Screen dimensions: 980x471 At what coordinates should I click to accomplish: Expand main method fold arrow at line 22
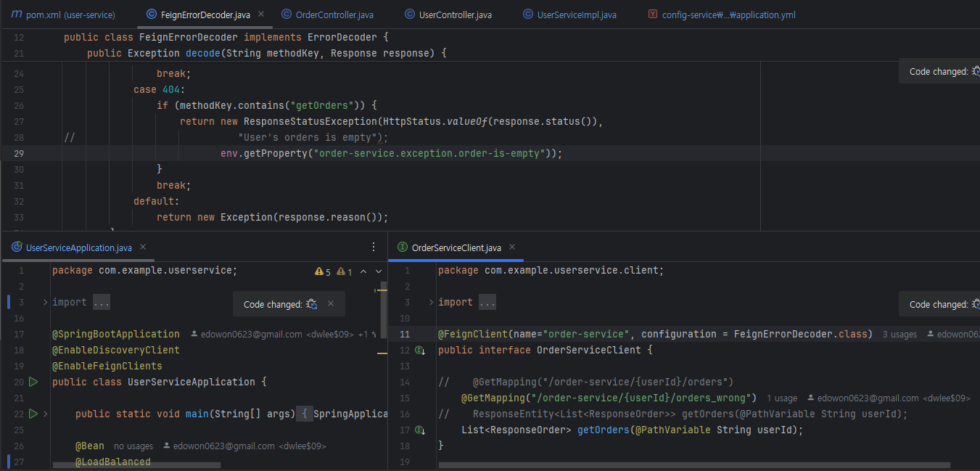click(x=45, y=414)
